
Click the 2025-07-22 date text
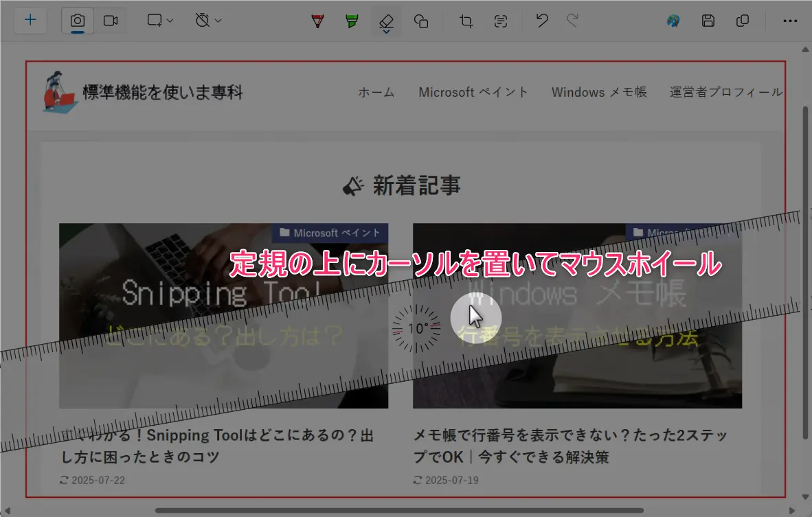(x=98, y=480)
